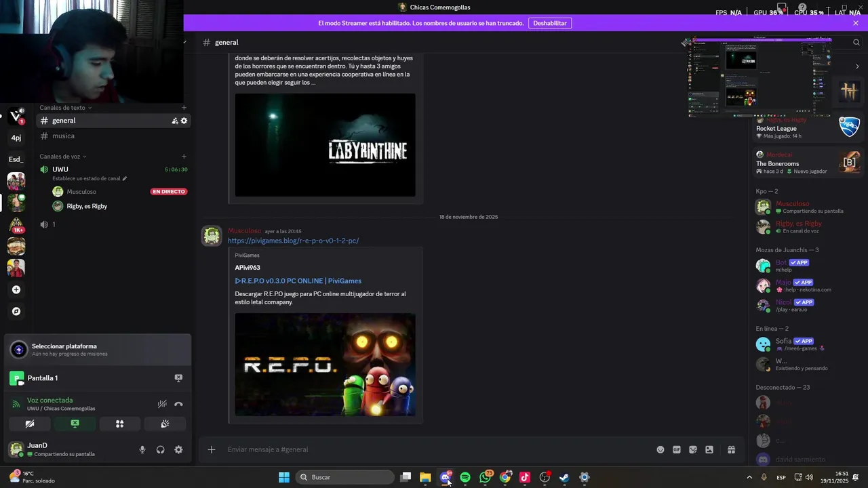The height and width of the screenshot is (488, 868).
Task: Open Discord user settings gear
Action: click(x=178, y=449)
